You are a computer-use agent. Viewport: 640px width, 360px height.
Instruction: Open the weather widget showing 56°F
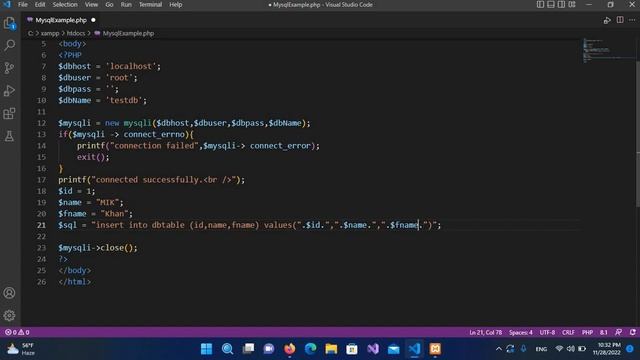(x=21, y=349)
